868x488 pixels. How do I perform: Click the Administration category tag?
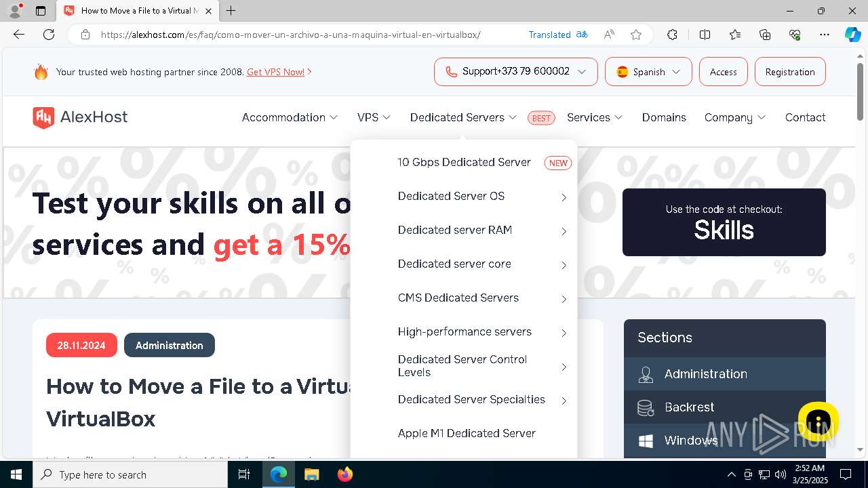[x=170, y=345]
